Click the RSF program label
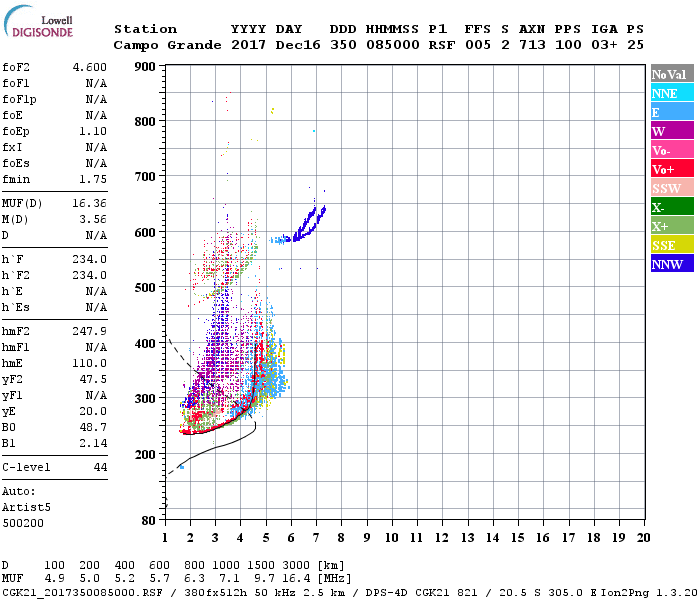The image size is (700, 600). point(442,45)
